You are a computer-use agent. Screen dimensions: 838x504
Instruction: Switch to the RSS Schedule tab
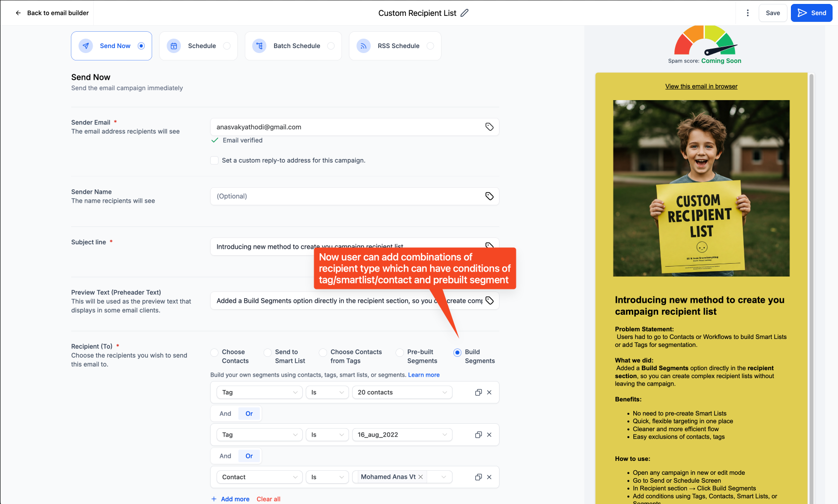point(395,46)
